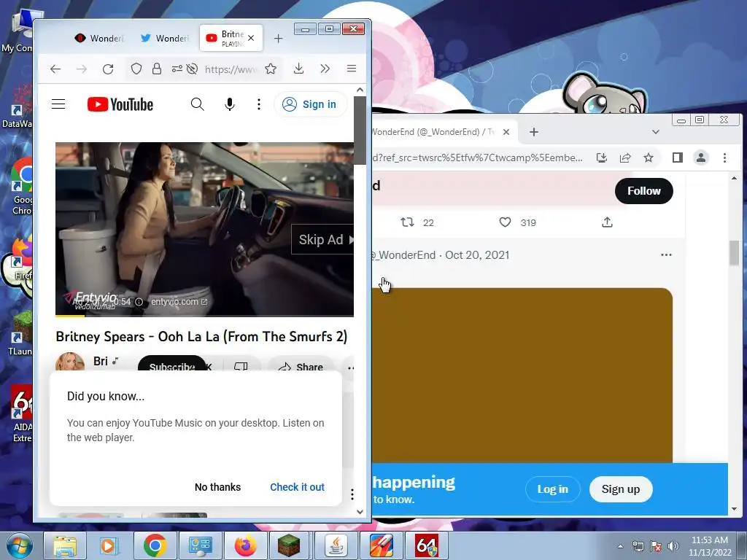Open Britney channel avatar
The height and width of the screenshot is (560, 747).
(70, 363)
